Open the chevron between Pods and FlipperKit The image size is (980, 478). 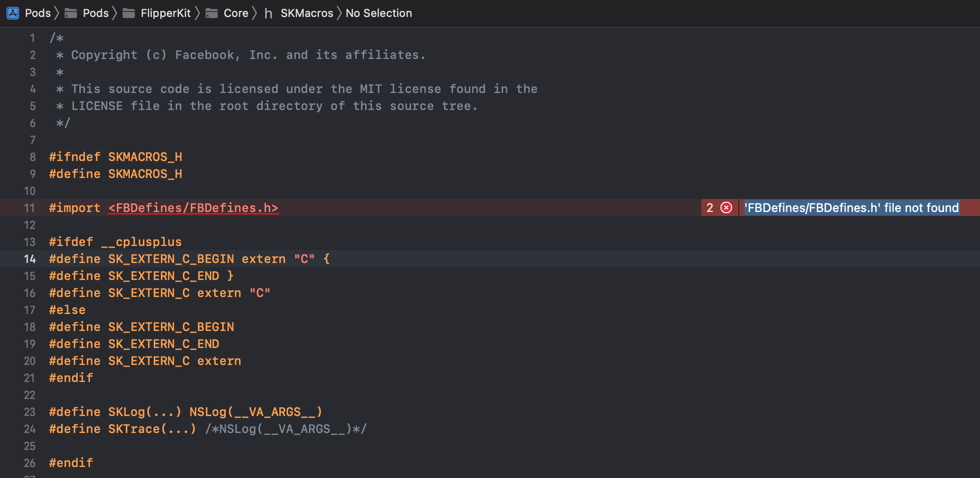click(115, 13)
